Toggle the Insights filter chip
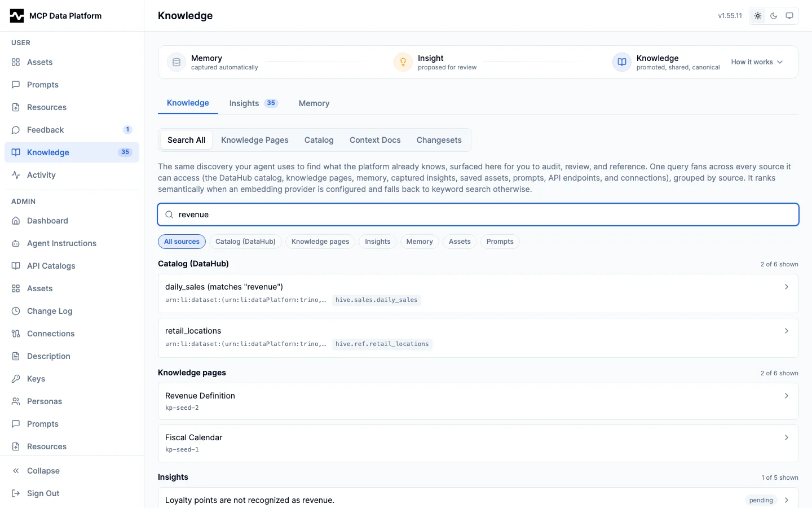The height and width of the screenshot is (508, 812). coord(378,242)
